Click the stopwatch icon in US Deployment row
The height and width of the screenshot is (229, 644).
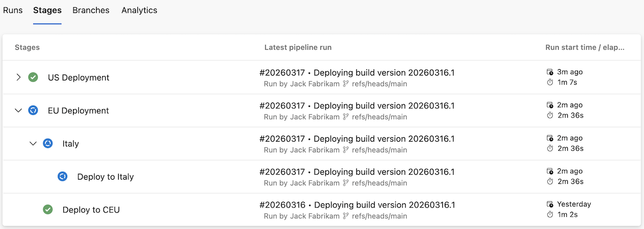[x=550, y=83]
